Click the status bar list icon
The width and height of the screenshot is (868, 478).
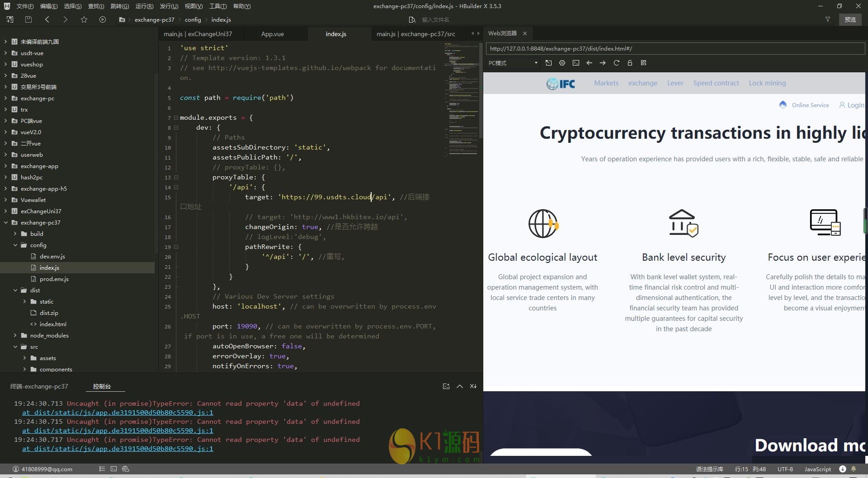[x=102, y=469]
